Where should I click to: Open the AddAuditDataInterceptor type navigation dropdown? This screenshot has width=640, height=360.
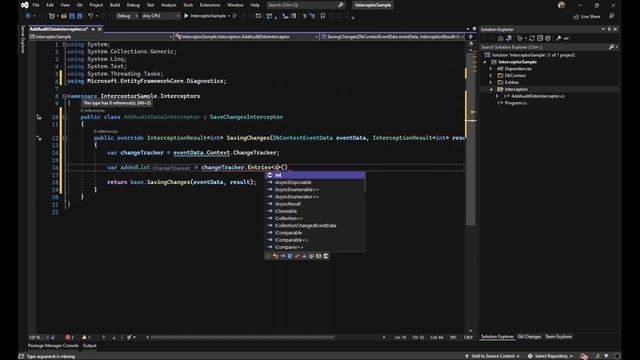(x=246, y=37)
